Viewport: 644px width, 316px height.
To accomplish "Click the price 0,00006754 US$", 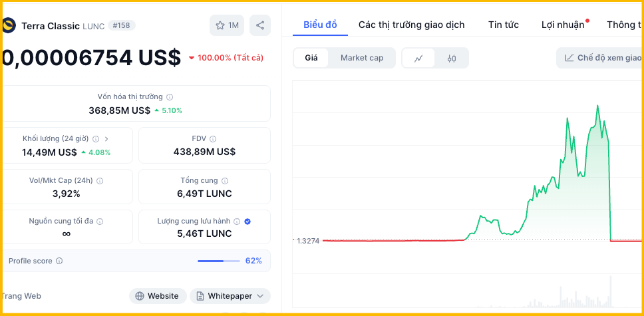I will click(90, 57).
